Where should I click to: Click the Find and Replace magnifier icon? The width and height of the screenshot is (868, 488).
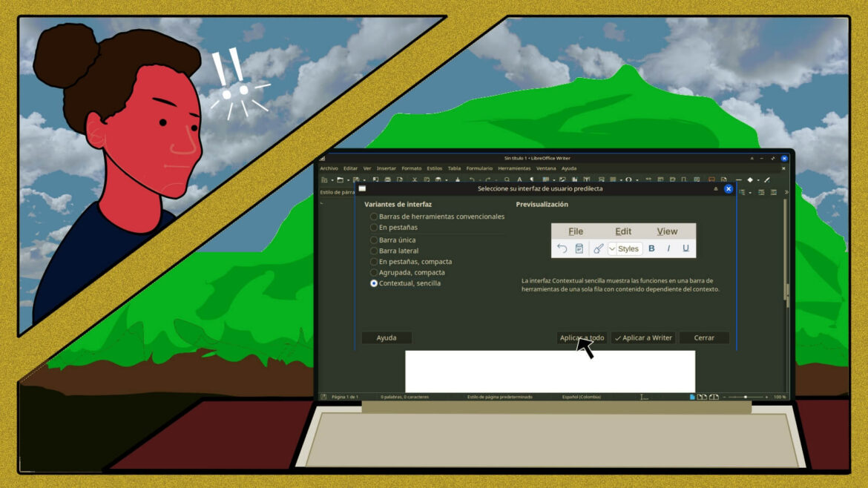tap(507, 179)
